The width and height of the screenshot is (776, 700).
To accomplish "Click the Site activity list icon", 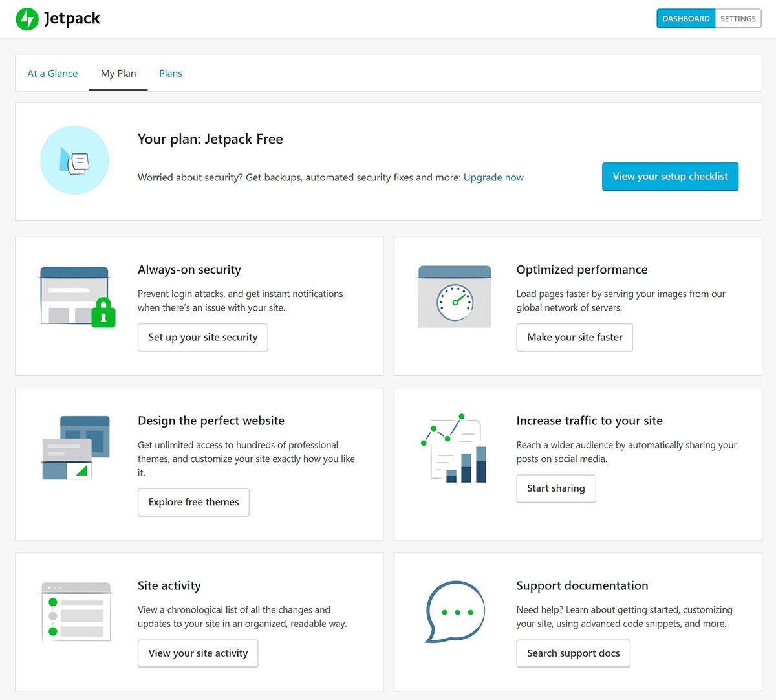I will click(75, 611).
